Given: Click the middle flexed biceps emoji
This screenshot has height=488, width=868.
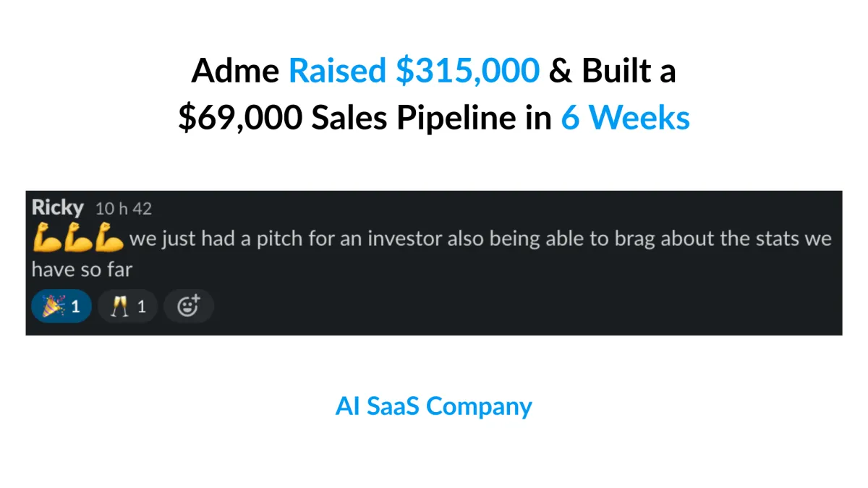Looking at the screenshot, I should click(x=77, y=238).
